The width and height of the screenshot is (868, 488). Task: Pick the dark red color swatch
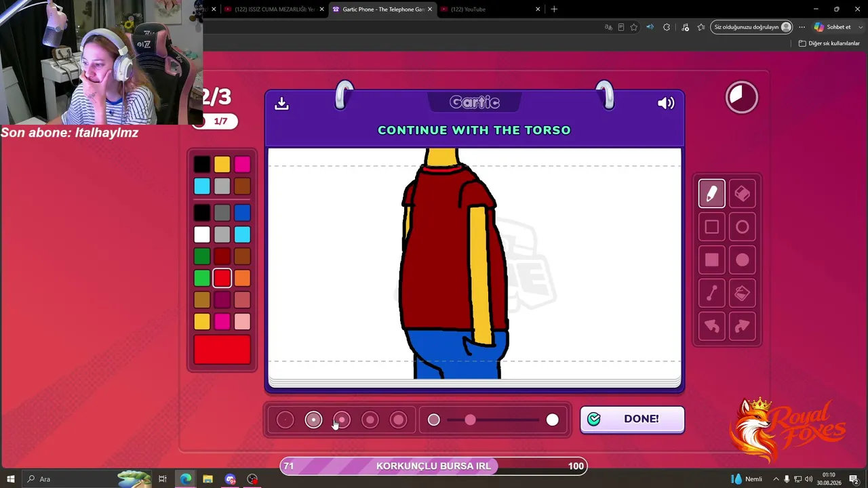pos(222,256)
